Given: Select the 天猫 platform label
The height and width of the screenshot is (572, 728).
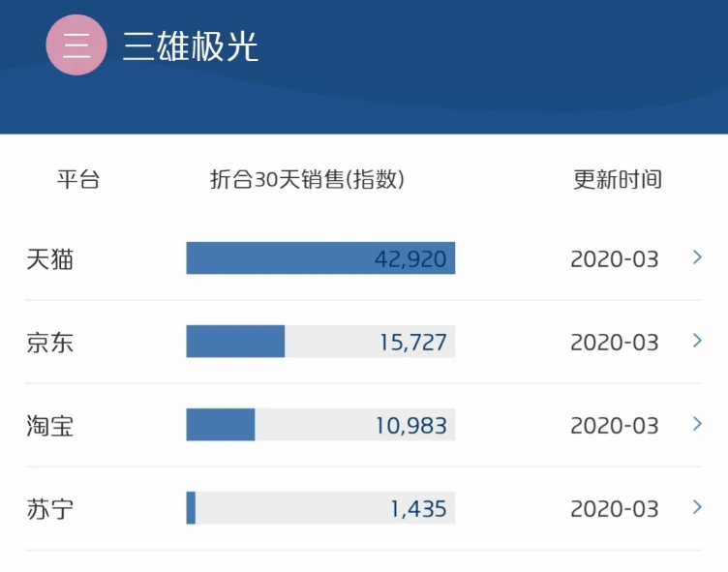Looking at the screenshot, I should pos(50,259).
